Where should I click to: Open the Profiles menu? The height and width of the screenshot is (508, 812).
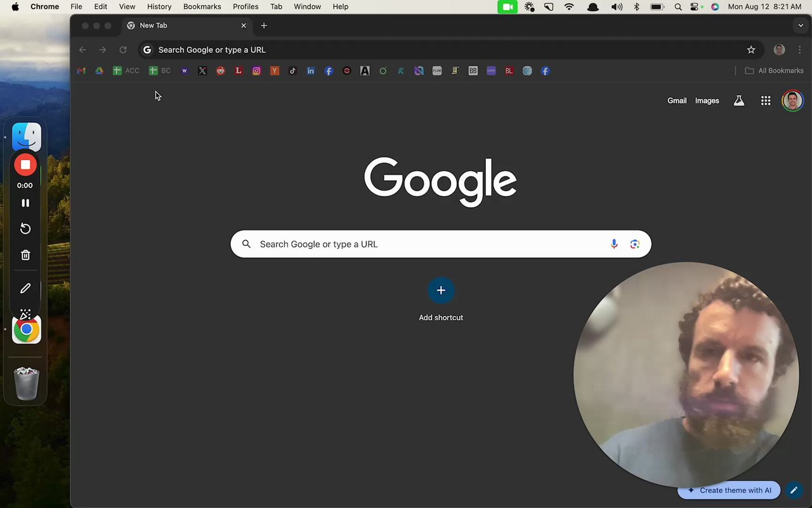(x=246, y=6)
